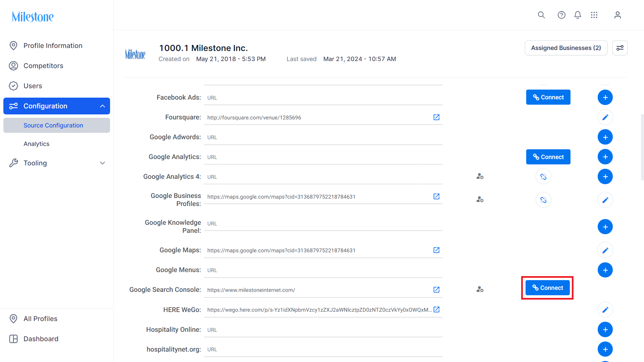Connect the Facebook Ads source

click(548, 97)
